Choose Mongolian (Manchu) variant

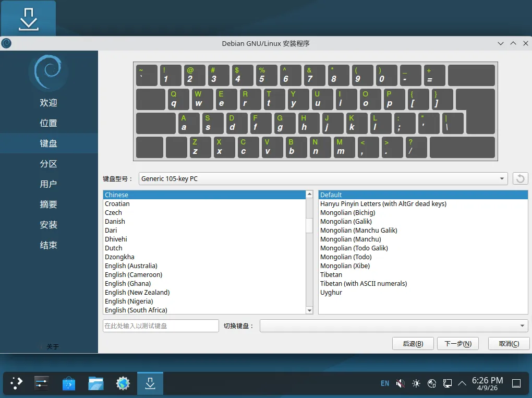(x=423, y=239)
